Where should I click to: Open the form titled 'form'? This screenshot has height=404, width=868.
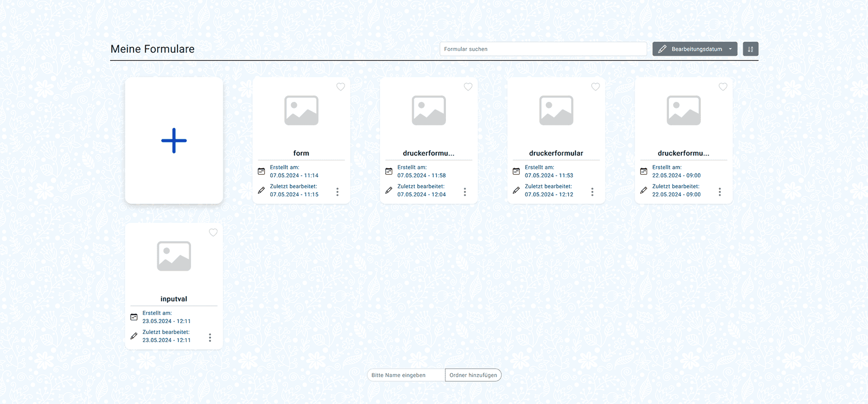(301, 153)
